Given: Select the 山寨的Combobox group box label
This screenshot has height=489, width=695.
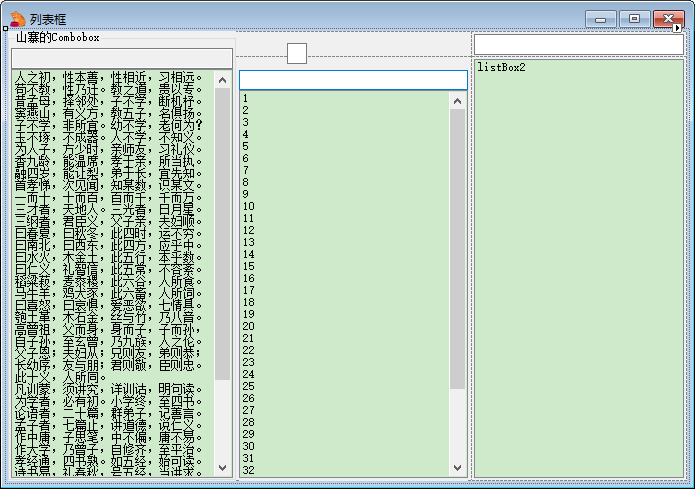Looking at the screenshot, I should pyautogui.click(x=58, y=38).
